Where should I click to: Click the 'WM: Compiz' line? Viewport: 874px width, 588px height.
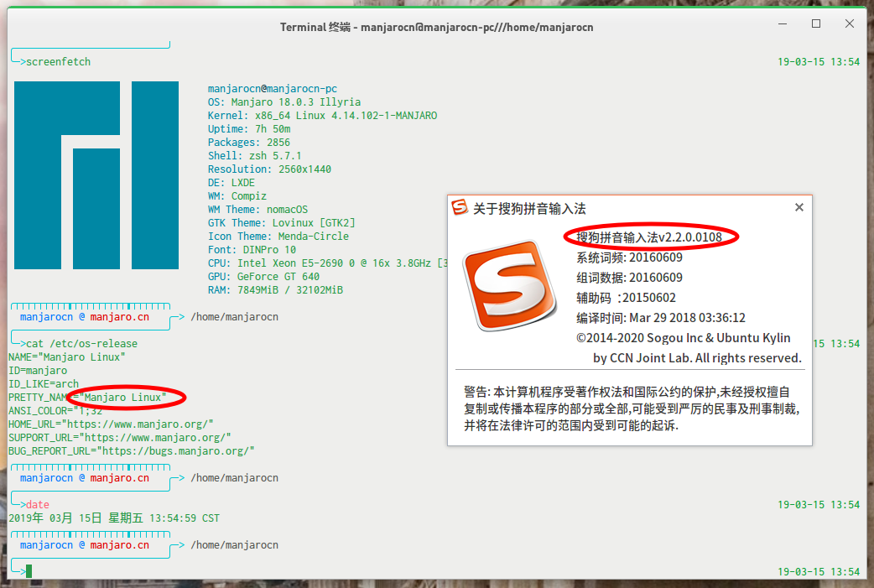(x=237, y=195)
